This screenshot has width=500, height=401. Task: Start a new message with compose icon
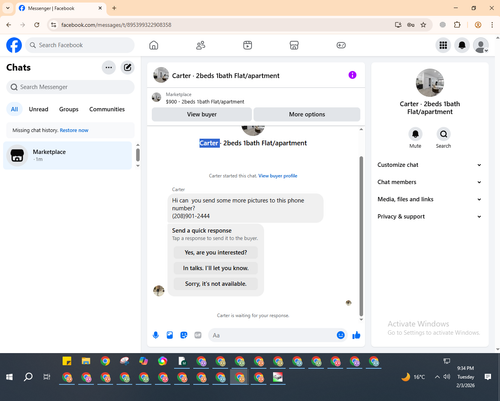(127, 67)
